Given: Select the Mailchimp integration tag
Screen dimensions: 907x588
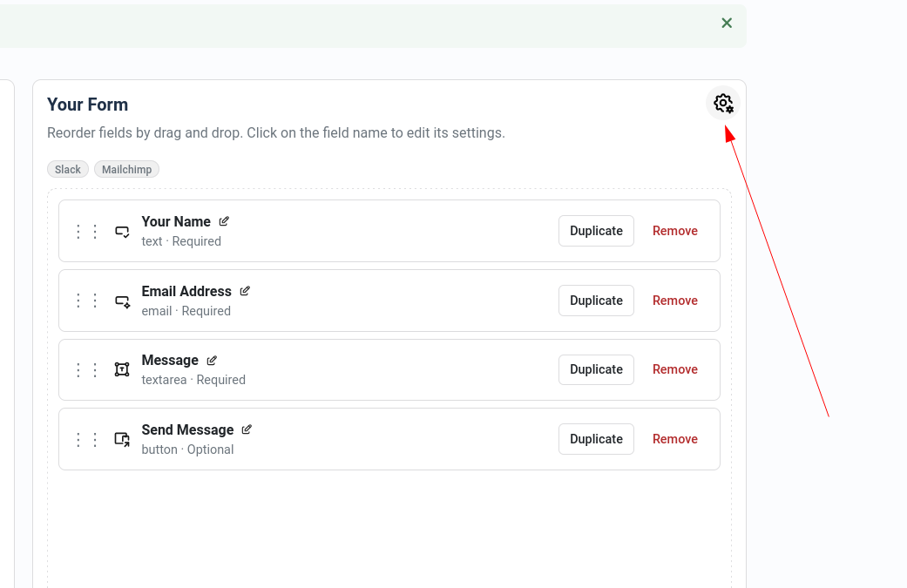Looking at the screenshot, I should click(x=126, y=169).
